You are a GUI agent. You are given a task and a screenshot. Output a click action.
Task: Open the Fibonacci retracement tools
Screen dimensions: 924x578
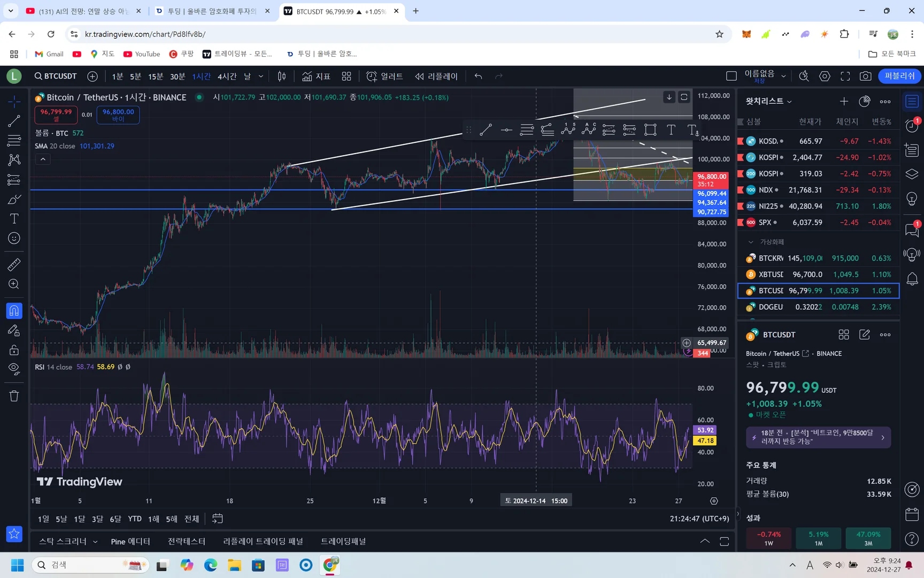click(x=14, y=140)
